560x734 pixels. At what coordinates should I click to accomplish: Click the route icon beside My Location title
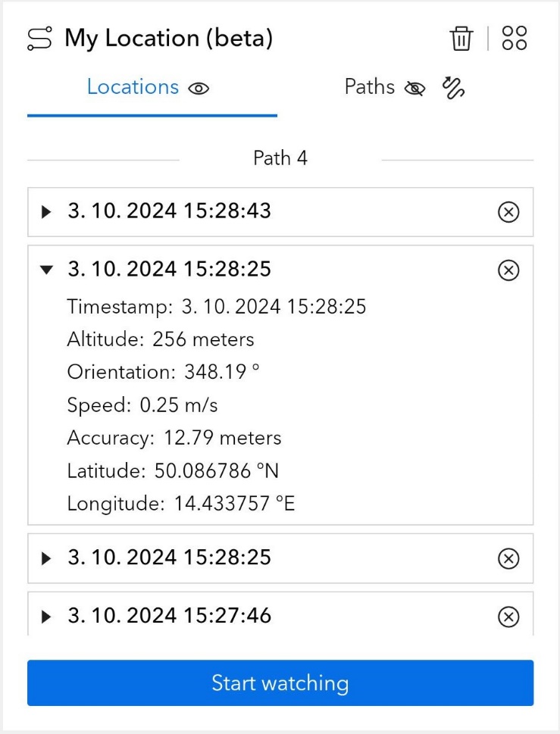[40, 39]
